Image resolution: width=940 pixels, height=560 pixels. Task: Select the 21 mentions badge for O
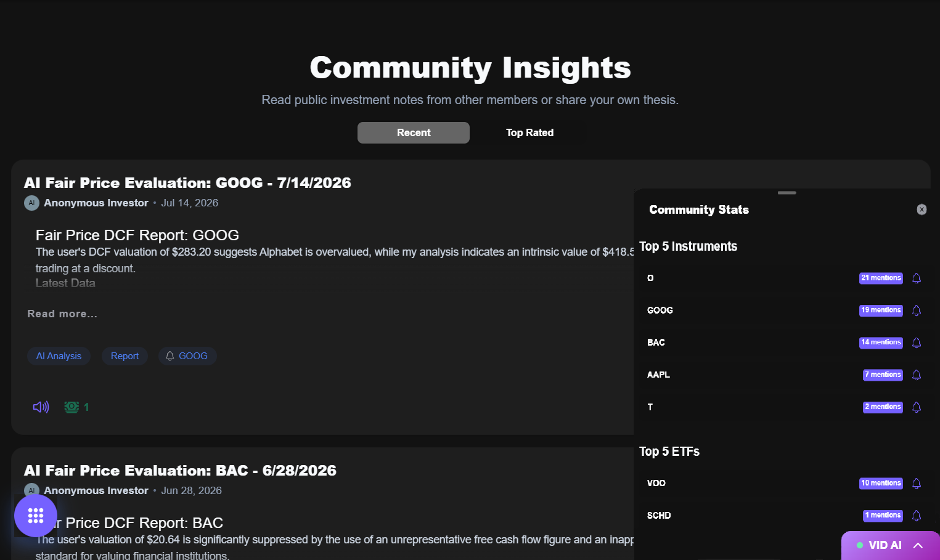click(881, 278)
